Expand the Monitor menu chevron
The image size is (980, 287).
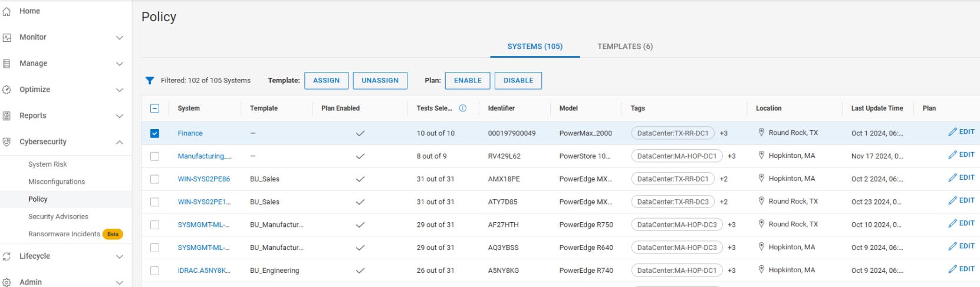[120, 38]
